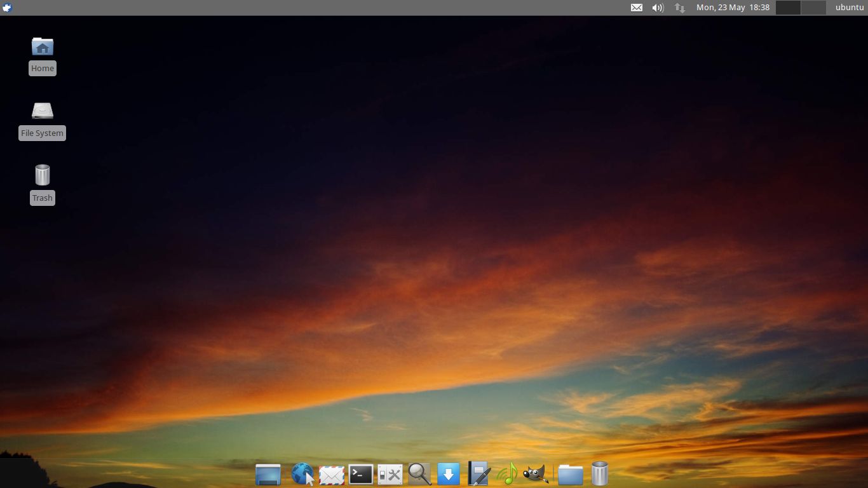
Task: Expand the network connection indicator
Action: coord(679,8)
